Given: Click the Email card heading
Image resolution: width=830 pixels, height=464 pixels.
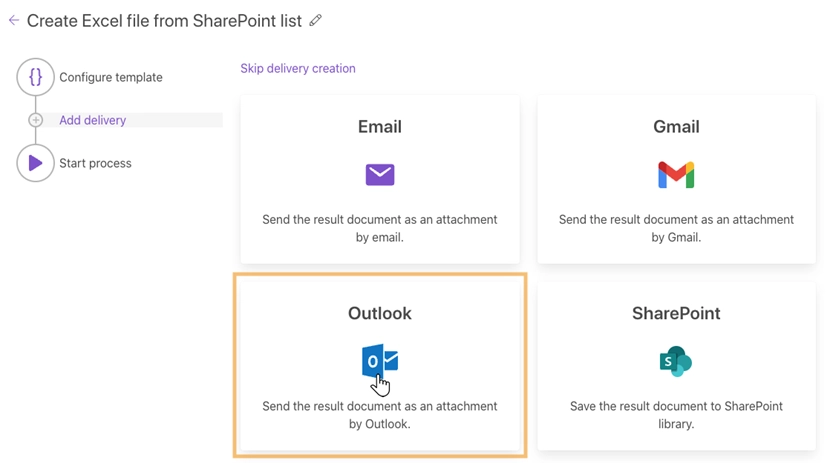Looking at the screenshot, I should click(x=380, y=127).
